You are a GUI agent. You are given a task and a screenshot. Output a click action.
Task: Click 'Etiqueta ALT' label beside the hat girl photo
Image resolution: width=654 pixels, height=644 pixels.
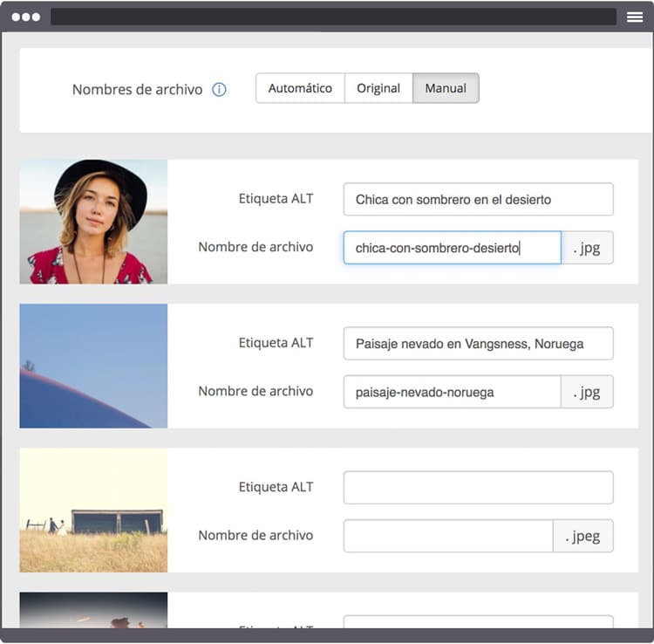(276, 199)
